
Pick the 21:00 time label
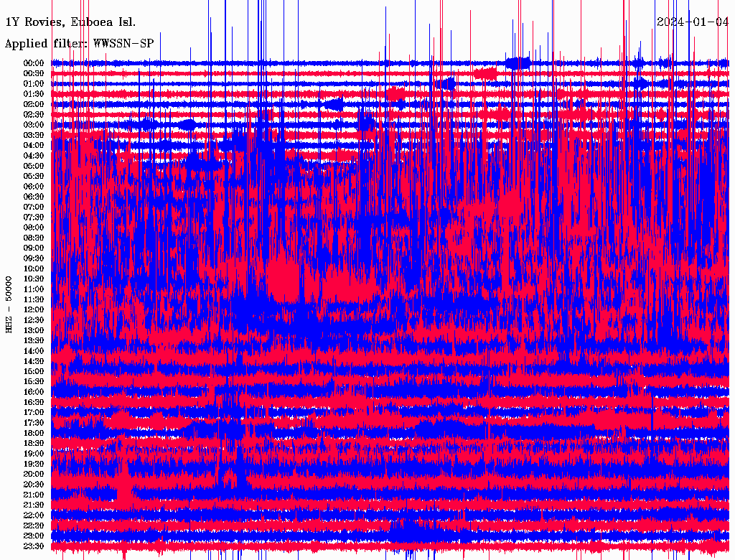click(x=34, y=495)
